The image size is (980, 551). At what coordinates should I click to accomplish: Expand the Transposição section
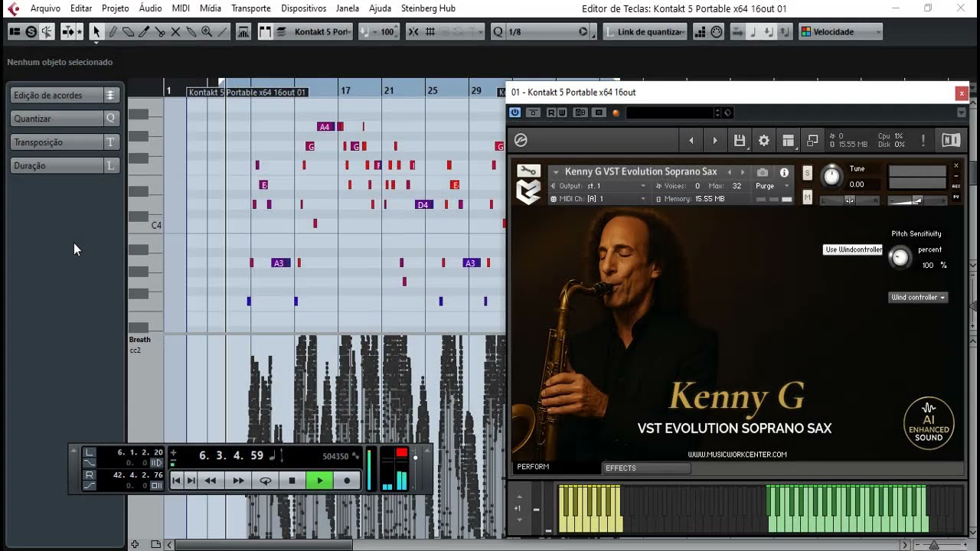pyautogui.click(x=65, y=142)
